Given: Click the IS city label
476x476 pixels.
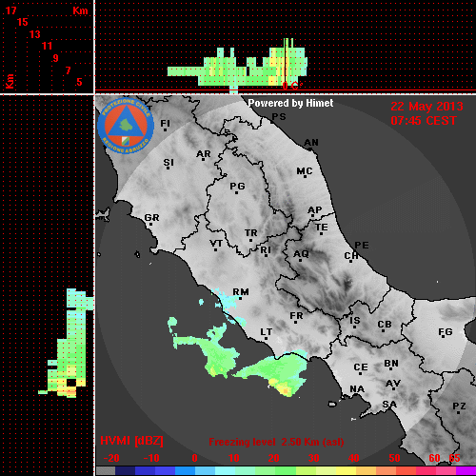Looking at the screenshot, I should 355,321.
